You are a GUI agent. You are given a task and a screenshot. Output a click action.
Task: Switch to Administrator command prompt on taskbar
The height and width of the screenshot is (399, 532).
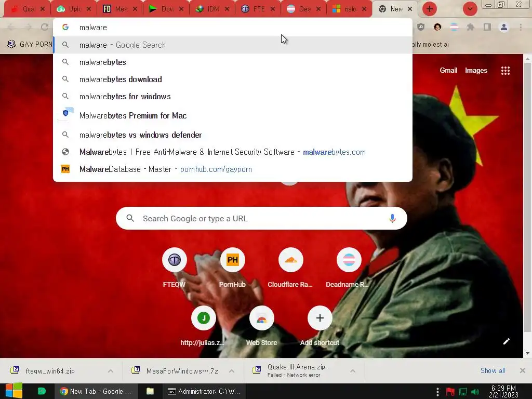(x=204, y=391)
